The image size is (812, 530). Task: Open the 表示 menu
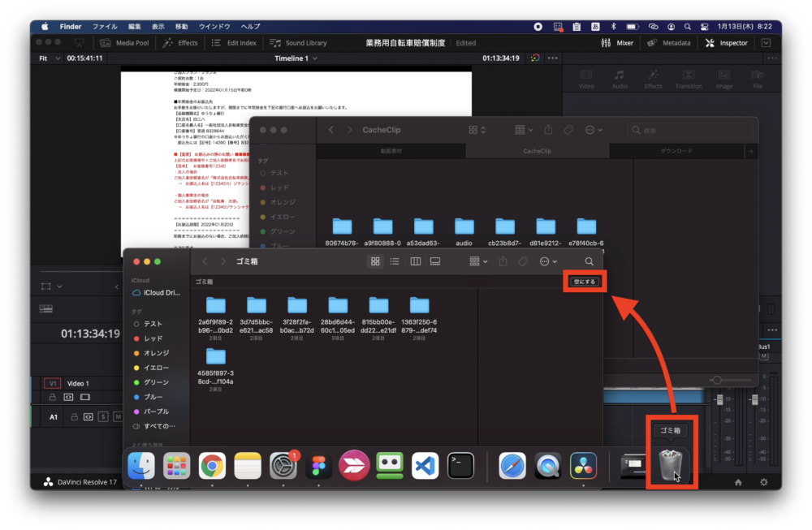tap(158, 27)
